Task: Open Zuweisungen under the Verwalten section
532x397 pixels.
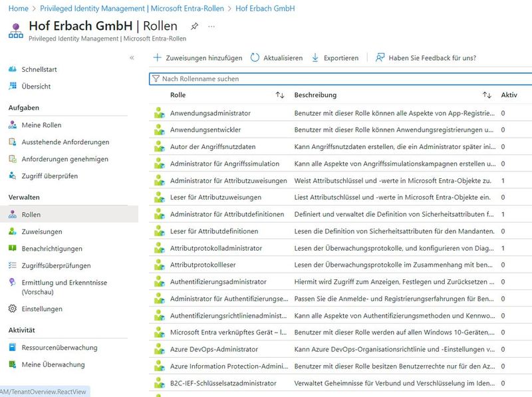Action: (x=41, y=231)
